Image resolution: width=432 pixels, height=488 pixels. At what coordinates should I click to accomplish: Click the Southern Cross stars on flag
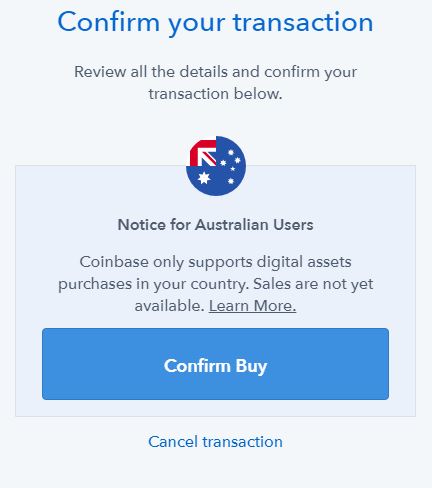click(x=231, y=166)
